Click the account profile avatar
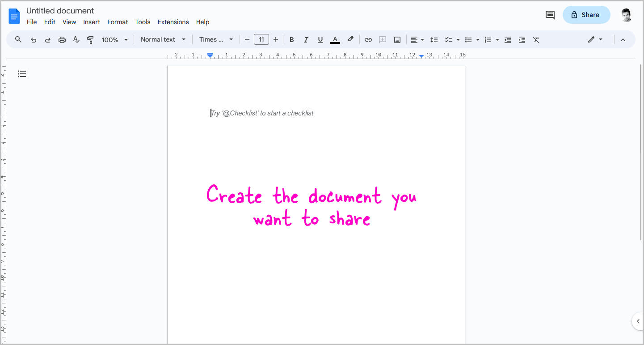Screen dimensions: 644x345 (x=627, y=15)
